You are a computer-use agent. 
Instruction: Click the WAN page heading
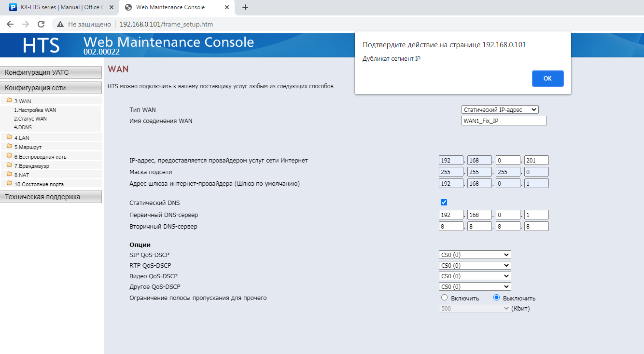point(118,69)
